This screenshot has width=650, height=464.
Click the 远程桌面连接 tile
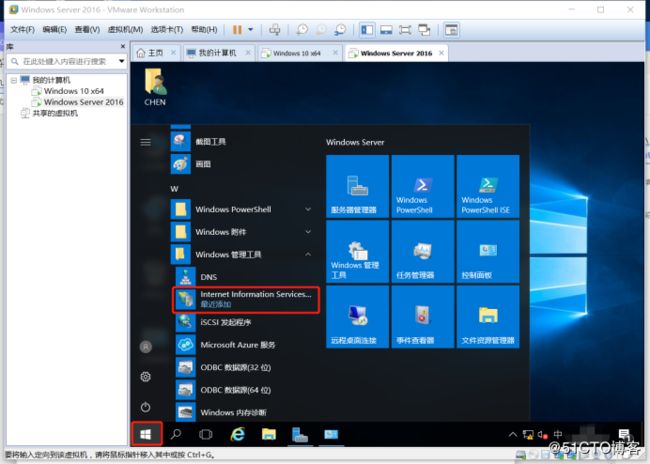(x=357, y=317)
